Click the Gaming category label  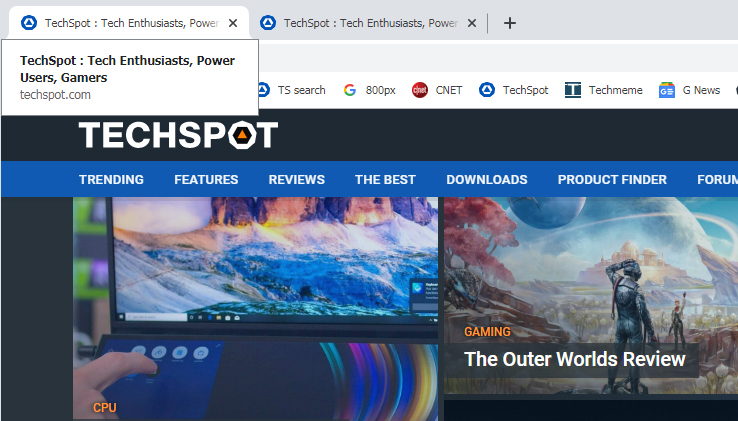pos(487,332)
